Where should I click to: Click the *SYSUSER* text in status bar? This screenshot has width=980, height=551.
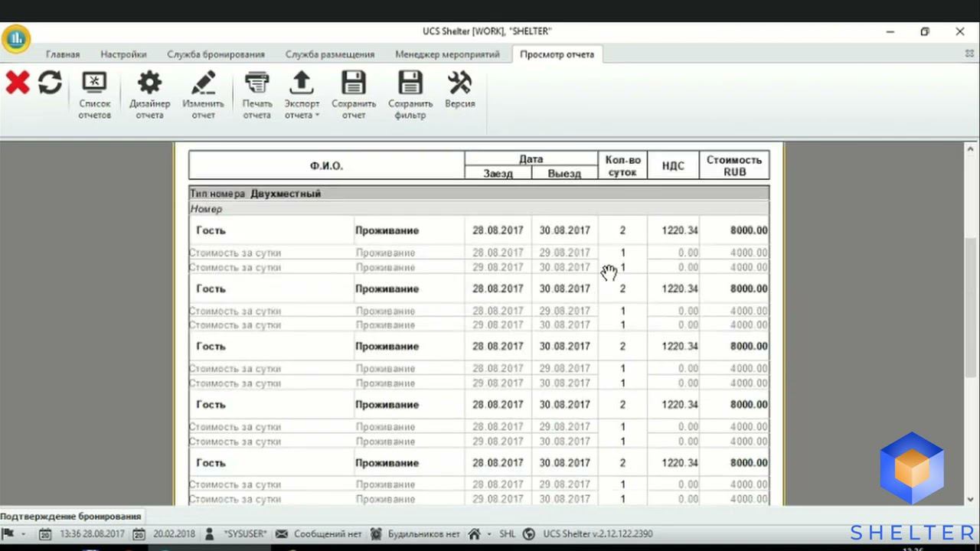pyautogui.click(x=245, y=534)
